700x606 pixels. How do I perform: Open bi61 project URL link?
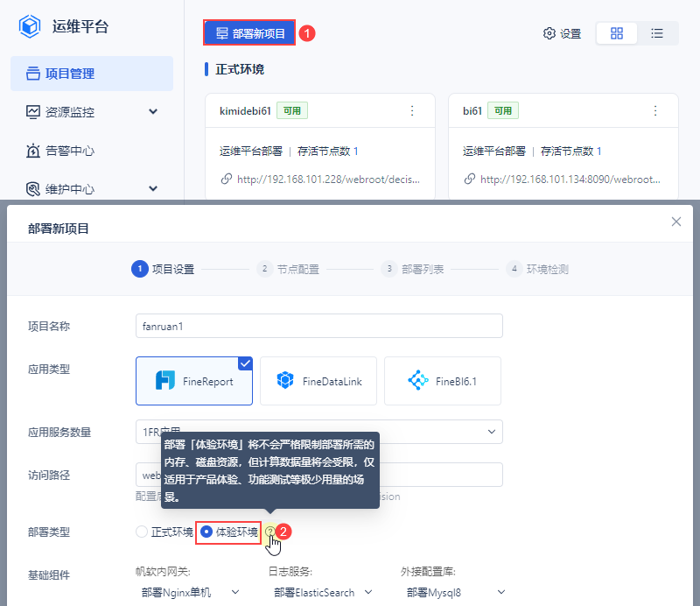pos(570,180)
